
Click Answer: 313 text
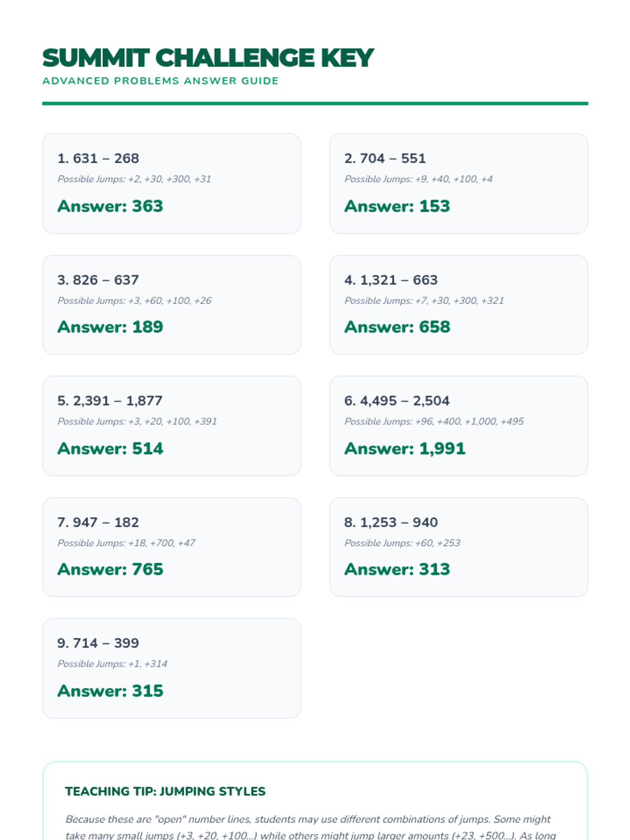coord(397,569)
